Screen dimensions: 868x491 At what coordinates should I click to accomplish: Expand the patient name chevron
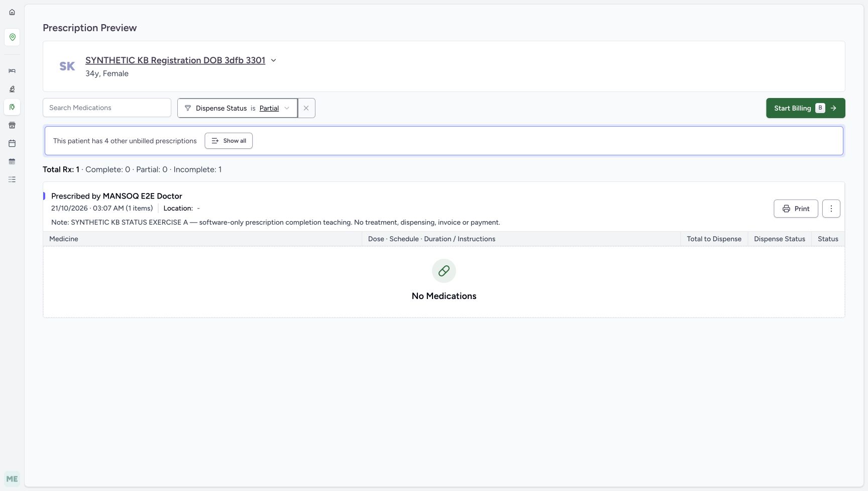tap(273, 60)
